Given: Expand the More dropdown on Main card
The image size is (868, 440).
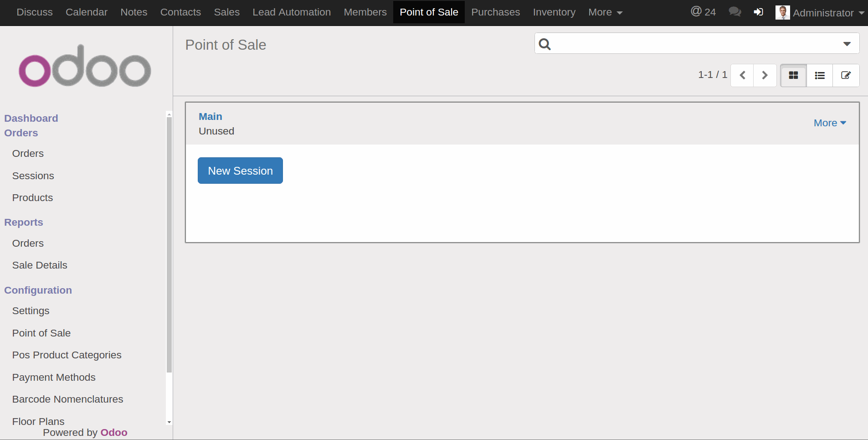Looking at the screenshot, I should pyautogui.click(x=830, y=123).
